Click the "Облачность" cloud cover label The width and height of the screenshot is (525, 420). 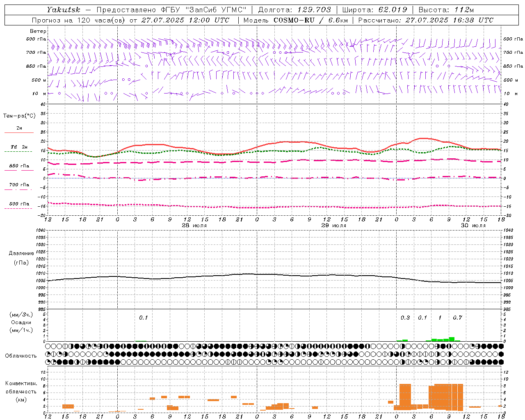(x=21, y=356)
